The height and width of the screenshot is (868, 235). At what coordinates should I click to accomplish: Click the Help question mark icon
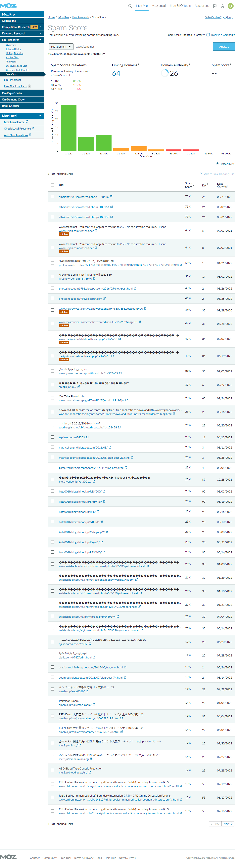tap(225, 17)
